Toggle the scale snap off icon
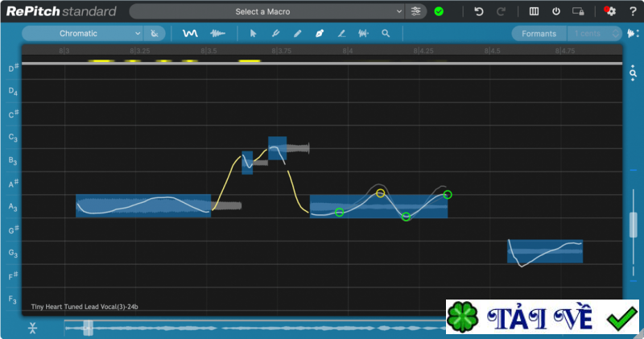This screenshot has width=644, height=339. click(155, 33)
